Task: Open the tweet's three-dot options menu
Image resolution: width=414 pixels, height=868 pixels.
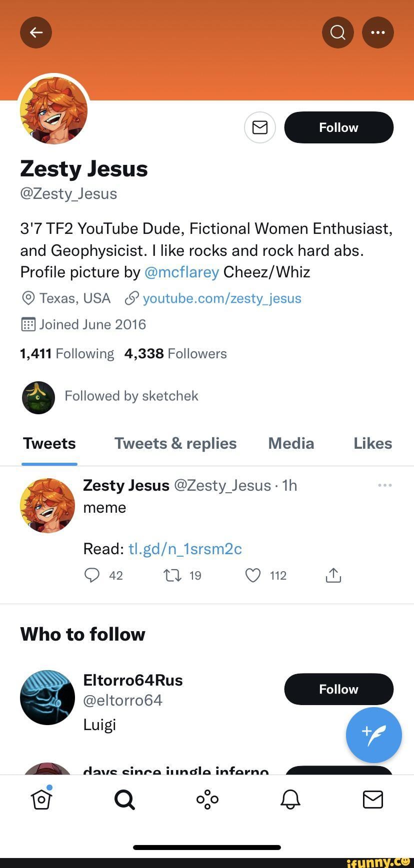Action: point(384,485)
